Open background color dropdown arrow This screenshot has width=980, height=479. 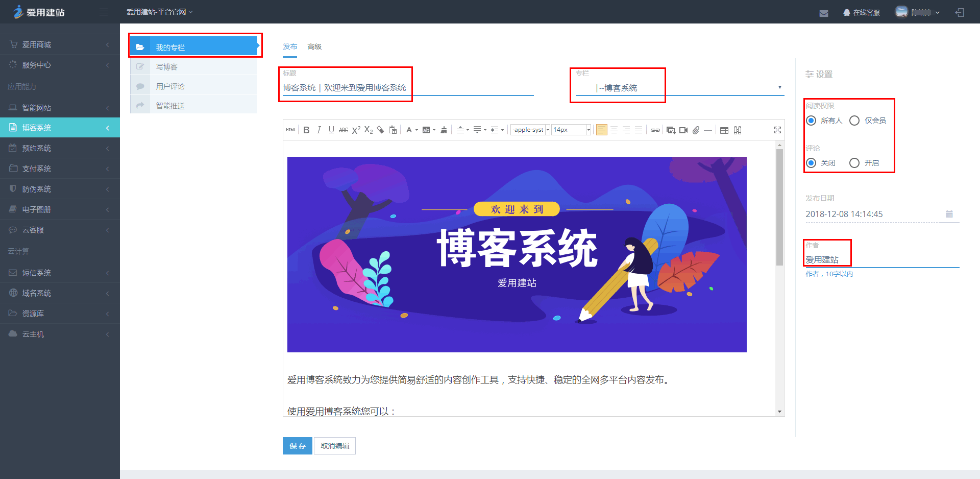pos(434,130)
